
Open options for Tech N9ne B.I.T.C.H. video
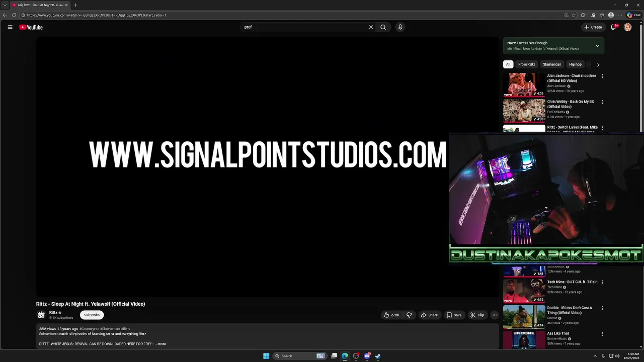[602, 283]
